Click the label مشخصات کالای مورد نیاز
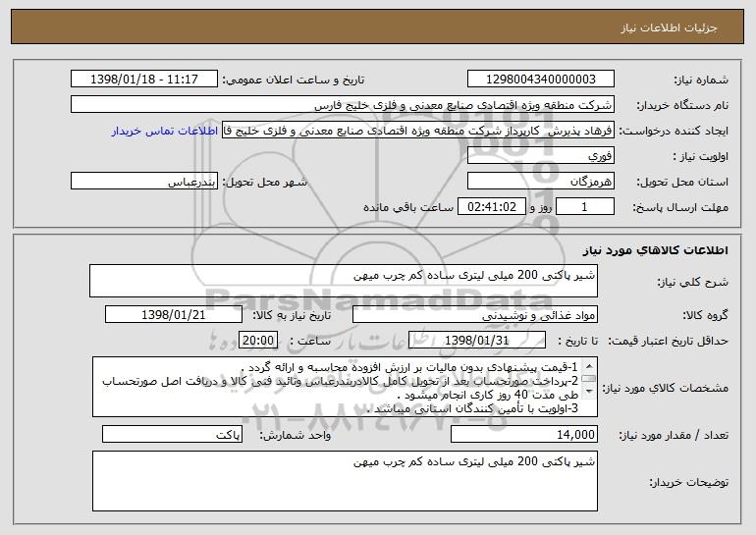The height and width of the screenshot is (535, 756). pos(665,389)
